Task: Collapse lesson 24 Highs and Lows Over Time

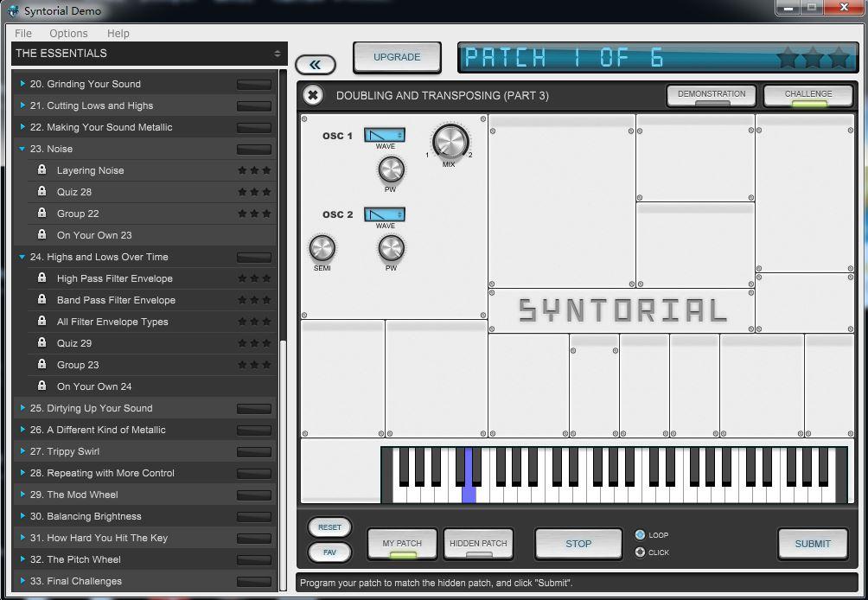Action: (22, 257)
